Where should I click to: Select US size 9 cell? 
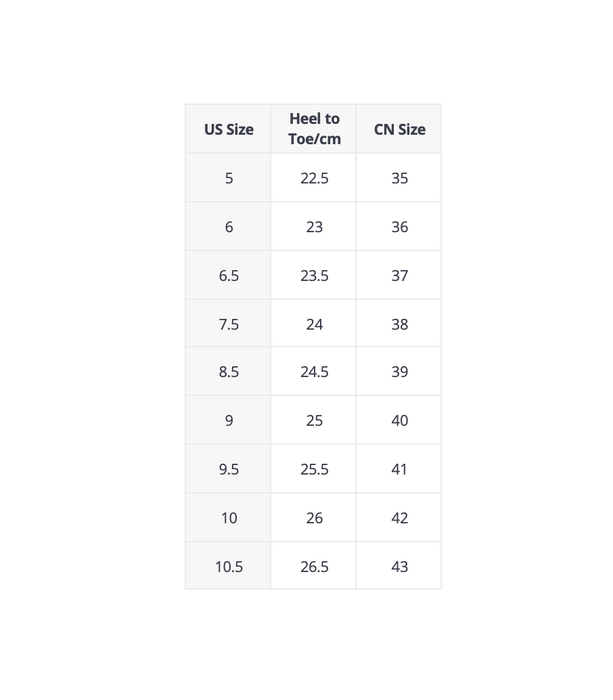click(x=228, y=420)
